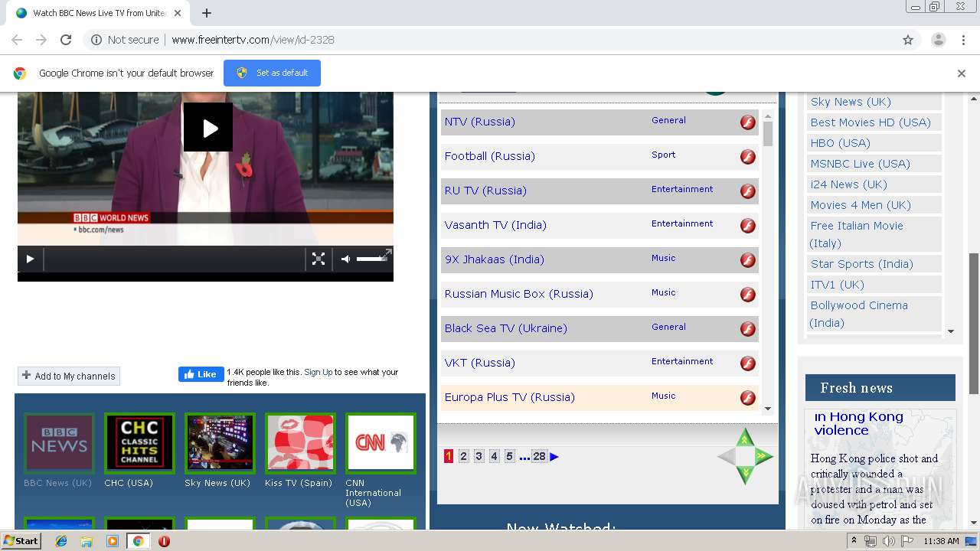The image size is (980, 551).
Task: Open NTV (Russia) channel
Action: coord(479,122)
